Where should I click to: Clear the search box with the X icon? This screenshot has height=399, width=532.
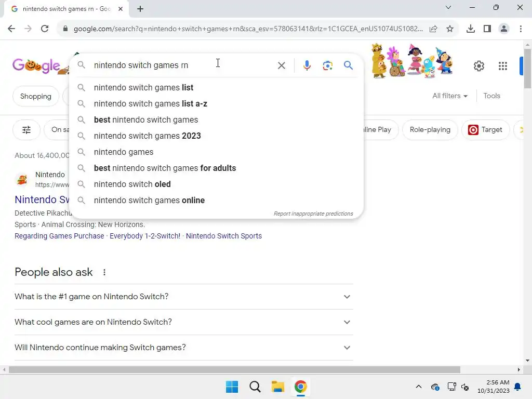pyautogui.click(x=281, y=65)
